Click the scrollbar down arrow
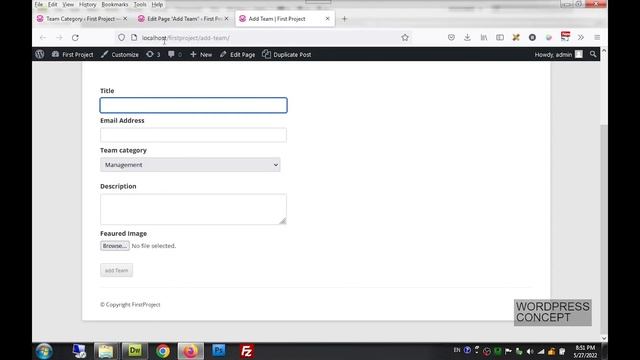This screenshot has width=640, height=360. tap(604, 338)
